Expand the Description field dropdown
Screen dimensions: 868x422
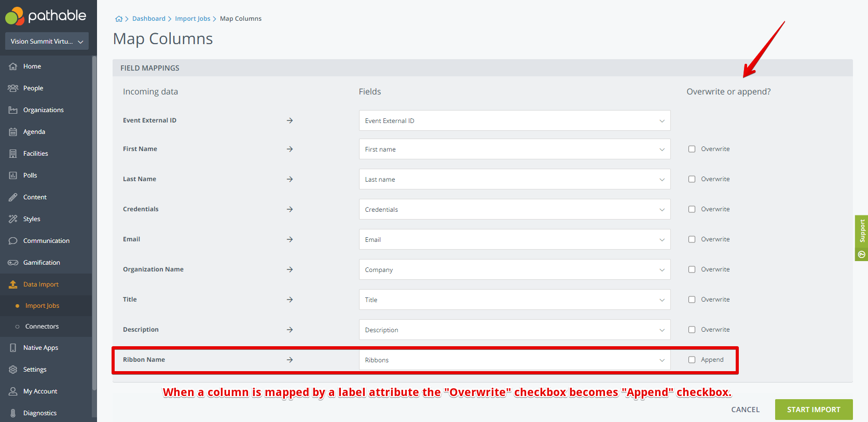click(515, 330)
